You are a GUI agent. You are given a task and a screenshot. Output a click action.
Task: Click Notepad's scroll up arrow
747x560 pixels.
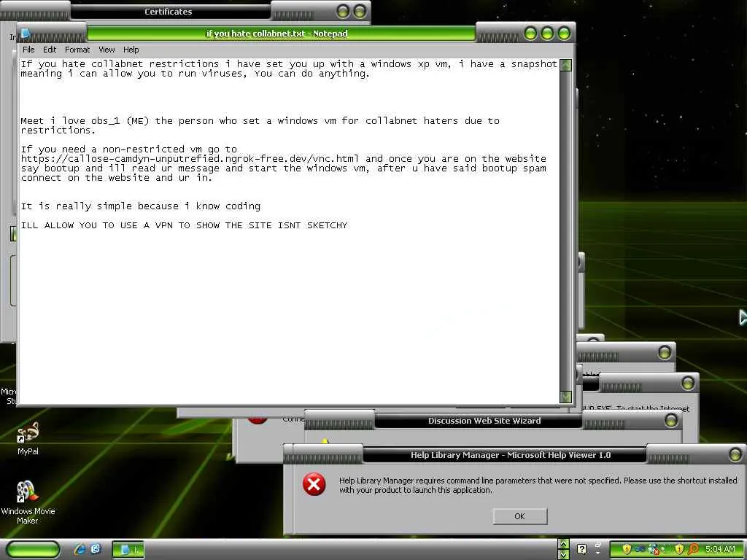click(565, 65)
